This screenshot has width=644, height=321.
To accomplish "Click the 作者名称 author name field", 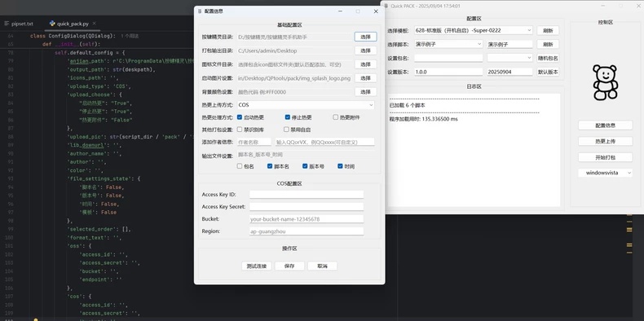I will (x=254, y=142).
